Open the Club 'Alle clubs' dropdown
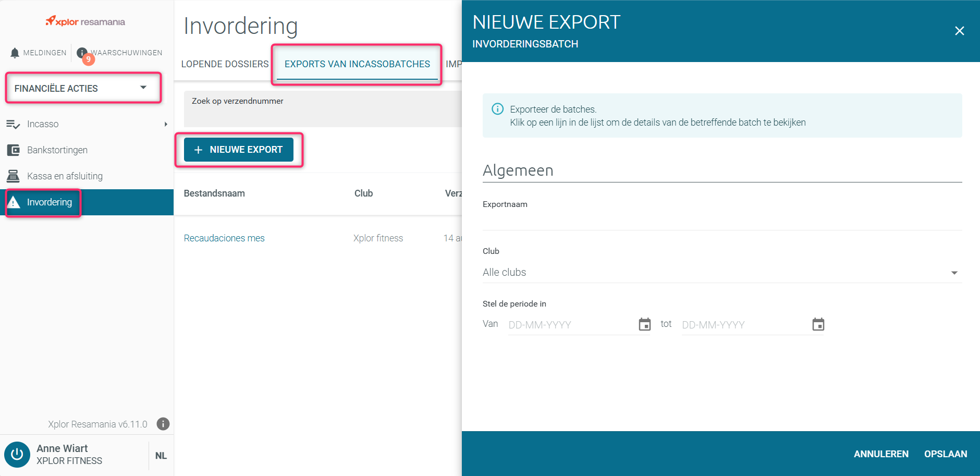This screenshot has height=476, width=980. click(722, 272)
